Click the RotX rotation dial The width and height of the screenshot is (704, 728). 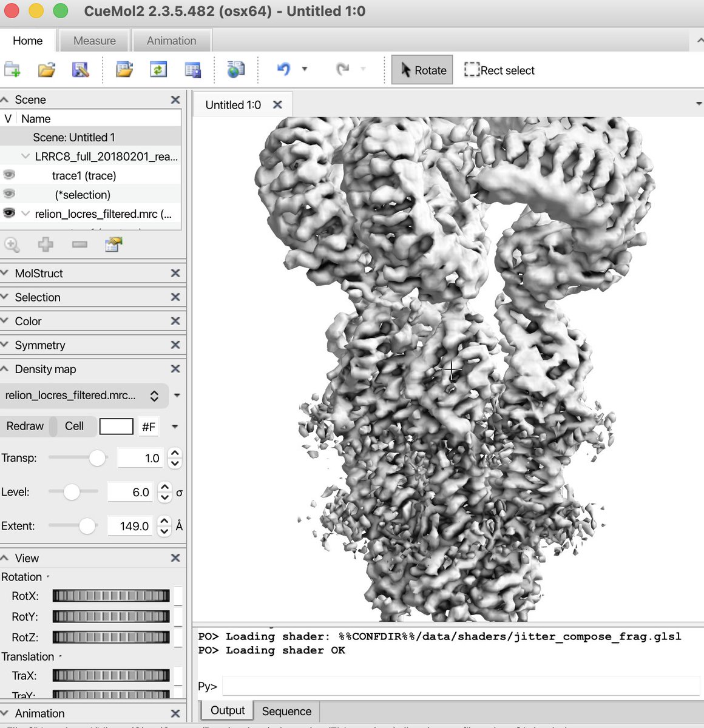[x=111, y=596]
